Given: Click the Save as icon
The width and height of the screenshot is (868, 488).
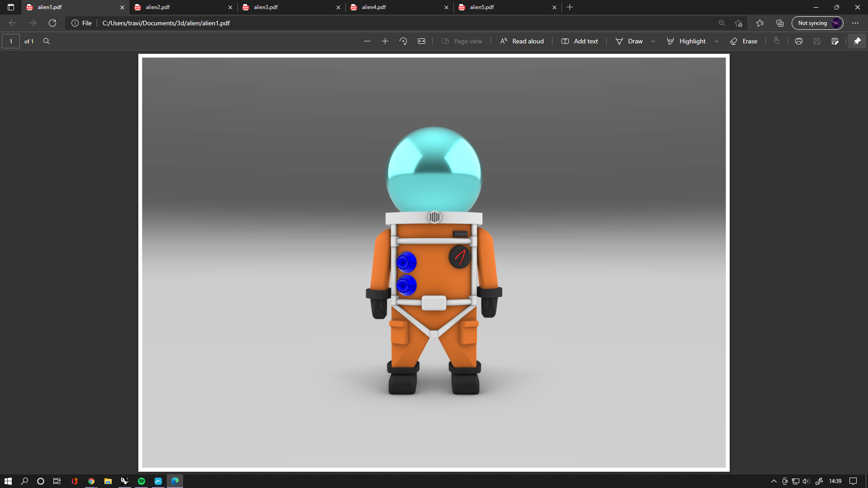Looking at the screenshot, I should [835, 41].
